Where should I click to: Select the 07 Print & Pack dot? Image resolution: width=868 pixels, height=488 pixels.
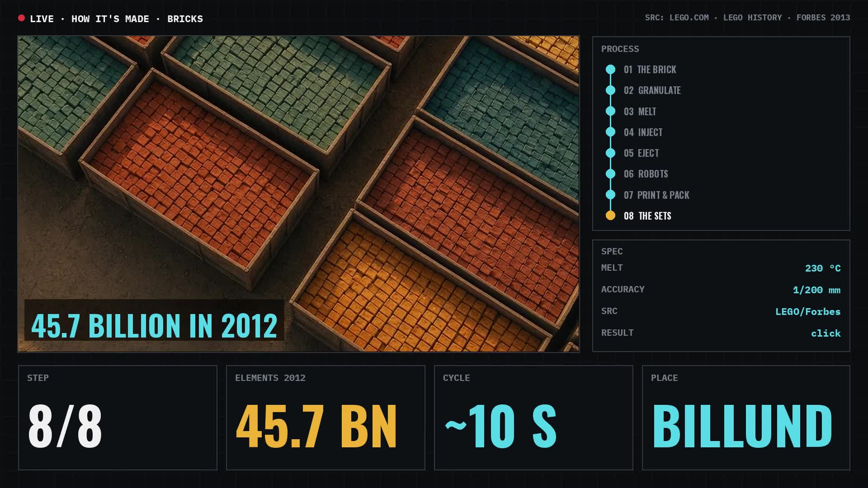pos(610,195)
